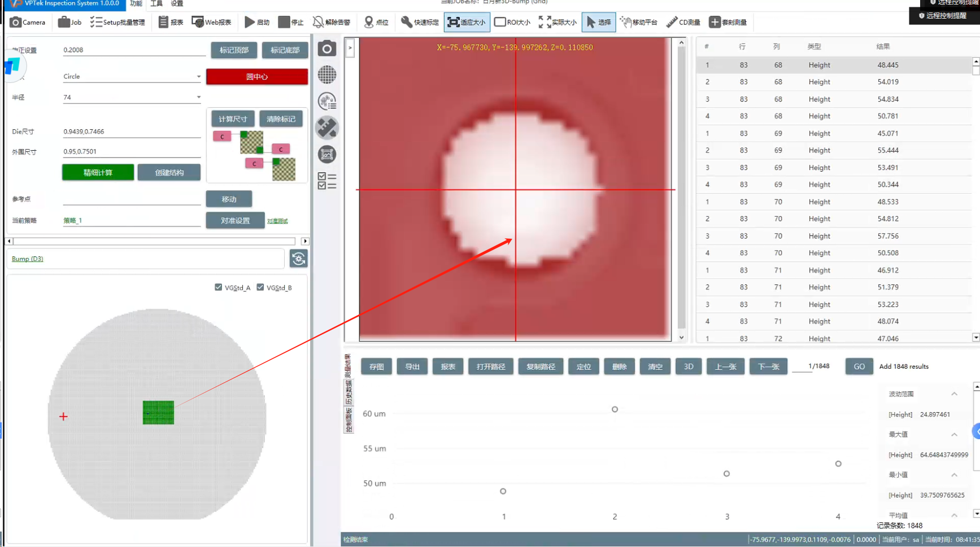Screen dimensions: 980x547
Task: Click the 标记顶部 button
Action: click(x=234, y=50)
